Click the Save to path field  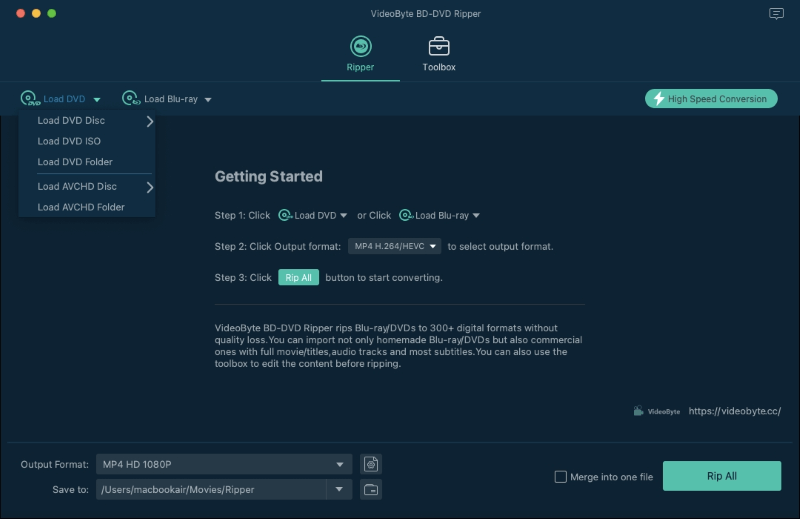[x=211, y=489]
